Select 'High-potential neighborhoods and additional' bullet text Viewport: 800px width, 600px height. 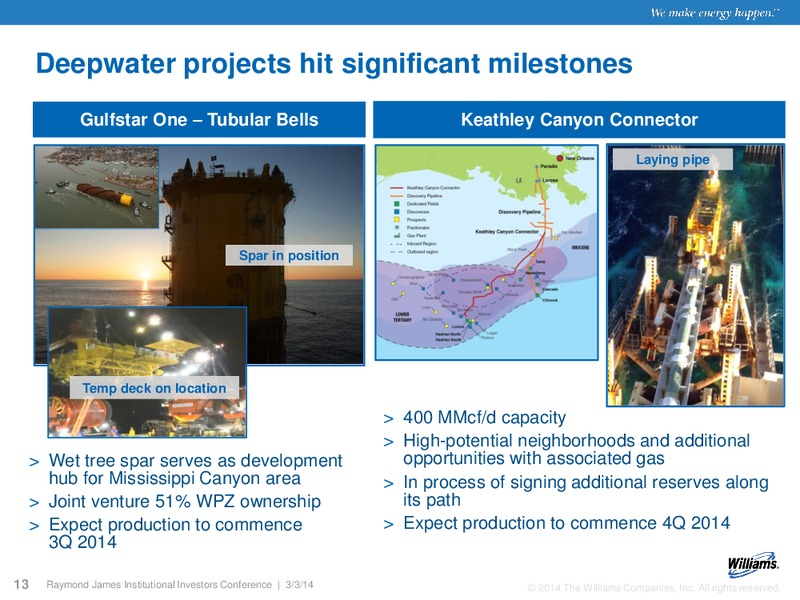coord(576,440)
